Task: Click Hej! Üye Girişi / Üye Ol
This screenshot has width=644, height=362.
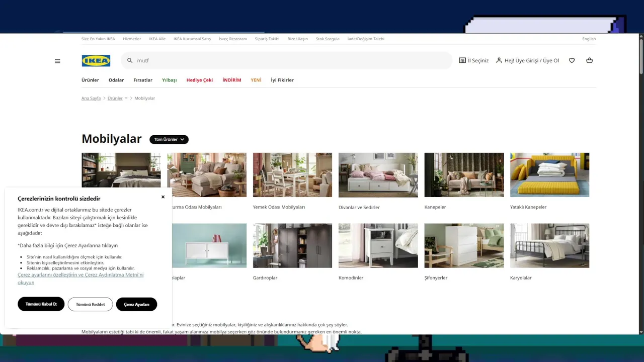Action: tap(532, 60)
